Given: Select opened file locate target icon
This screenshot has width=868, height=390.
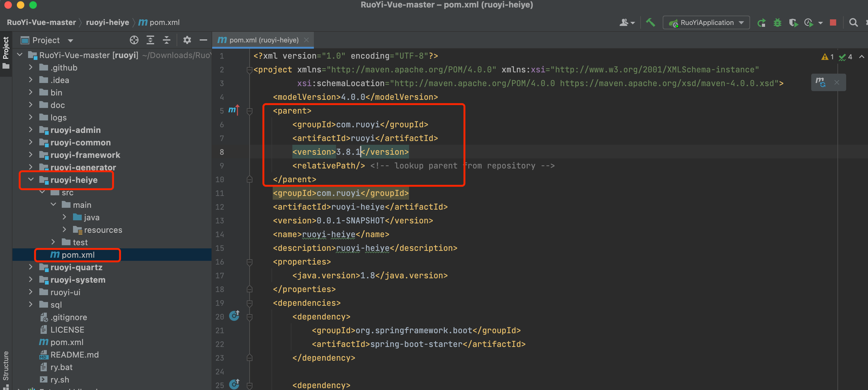Looking at the screenshot, I should (x=134, y=40).
